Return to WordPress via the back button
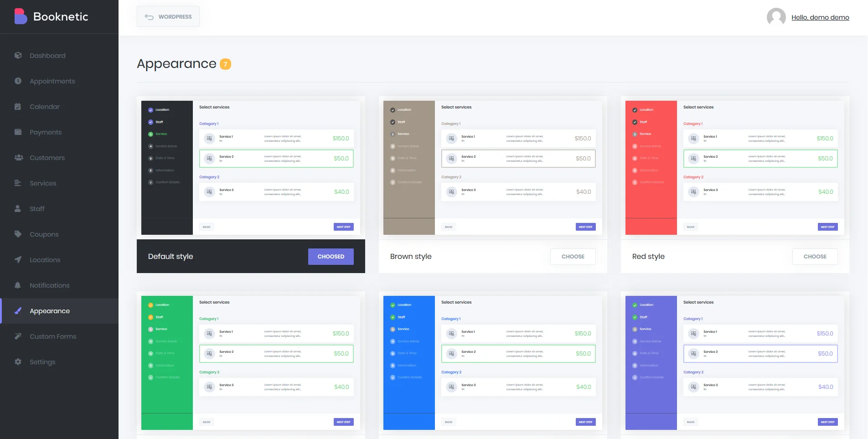868x439 pixels. click(168, 16)
